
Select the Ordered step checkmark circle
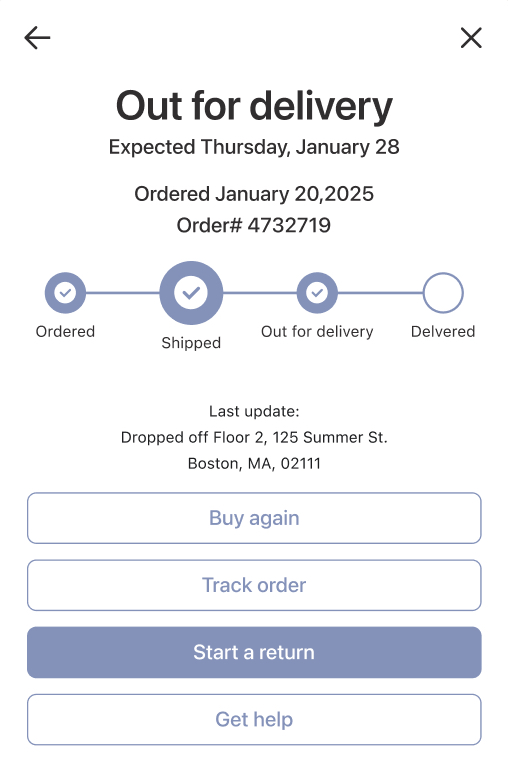(x=65, y=293)
